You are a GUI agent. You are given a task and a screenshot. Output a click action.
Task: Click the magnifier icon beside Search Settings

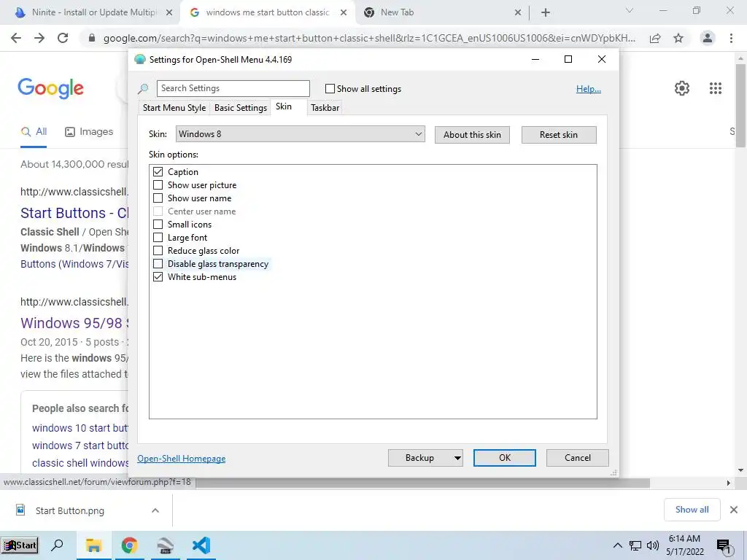pyautogui.click(x=143, y=88)
